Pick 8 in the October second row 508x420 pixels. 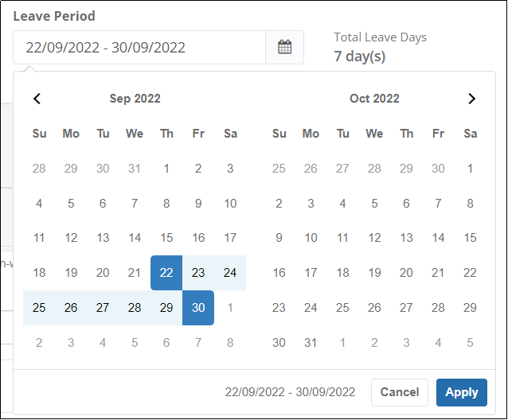pyautogui.click(x=470, y=204)
